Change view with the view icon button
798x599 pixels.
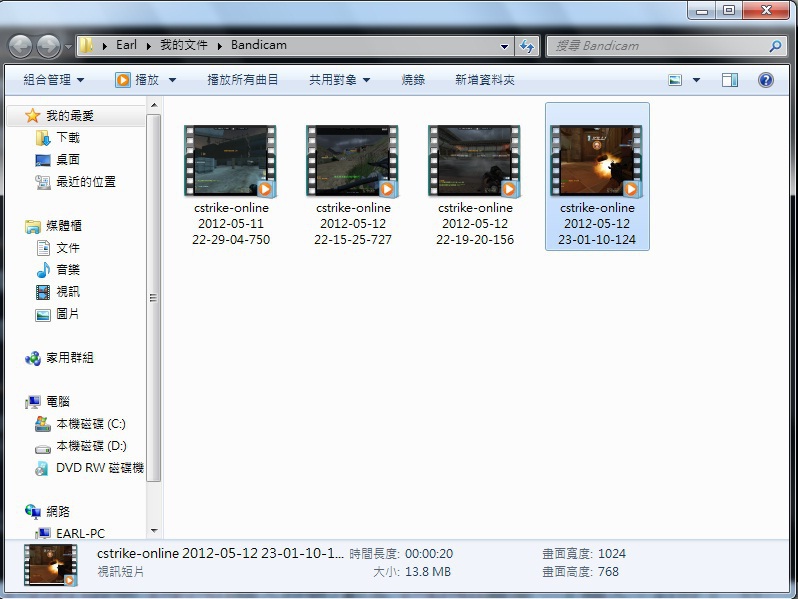[x=675, y=80]
